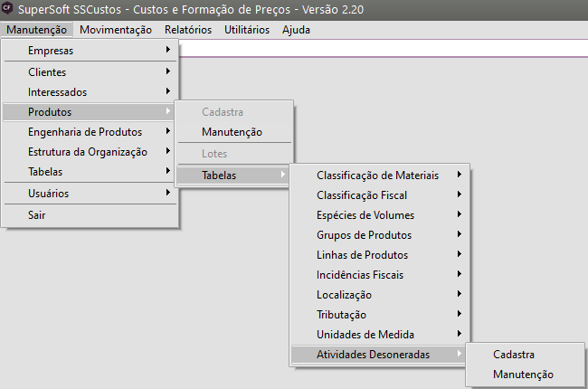
Task: Expand the Empresas submenu
Action: click(90, 51)
